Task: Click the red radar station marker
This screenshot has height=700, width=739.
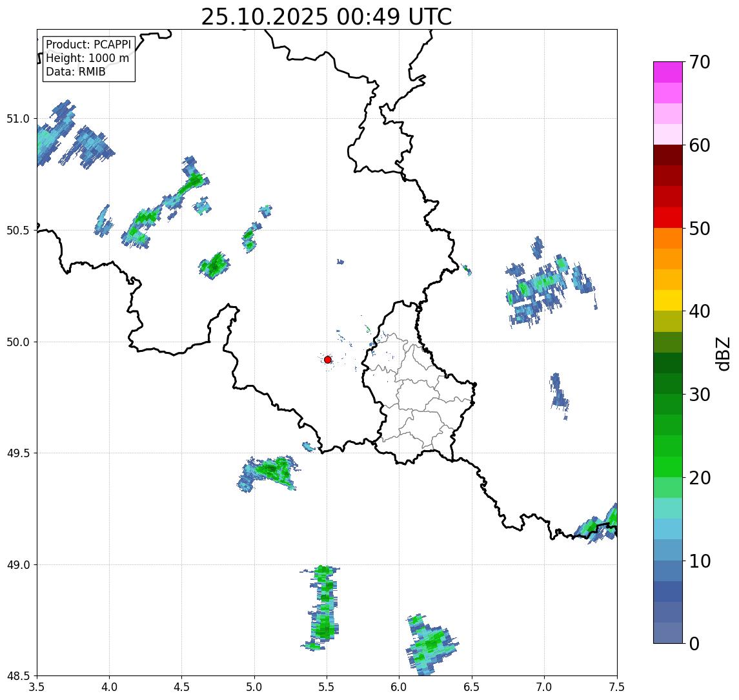Action: pos(328,360)
